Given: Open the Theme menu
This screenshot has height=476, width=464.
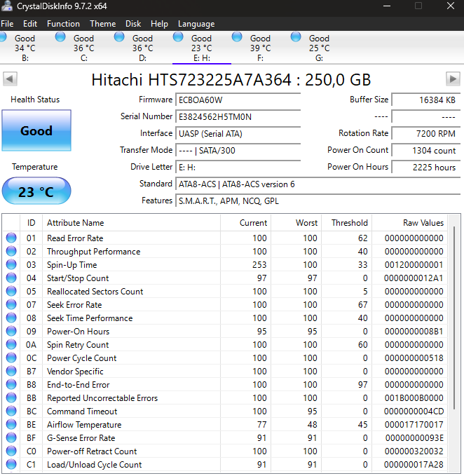Looking at the screenshot, I should coord(102,24).
